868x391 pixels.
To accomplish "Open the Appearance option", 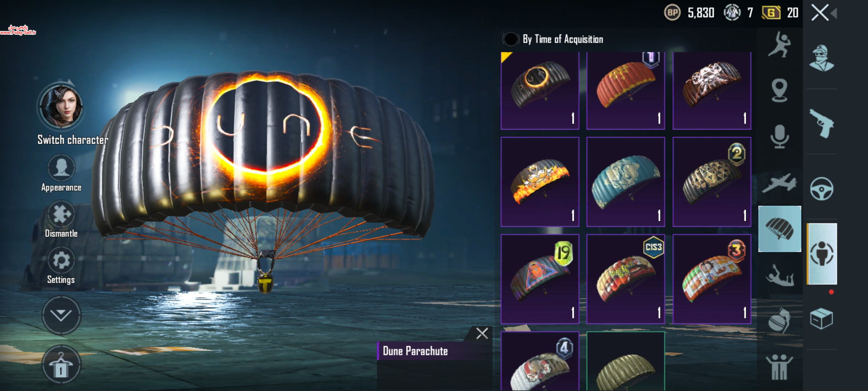I will pyautogui.click(x=61, y=173).
